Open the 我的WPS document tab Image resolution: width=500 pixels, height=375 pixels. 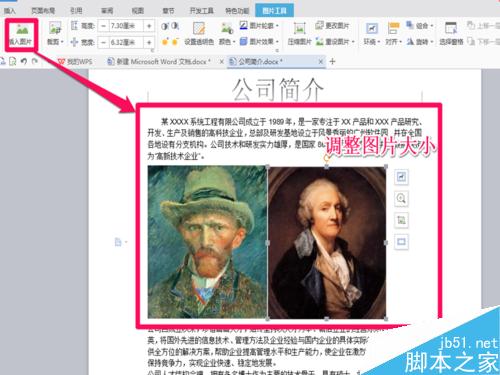click(x=75, y=62)
